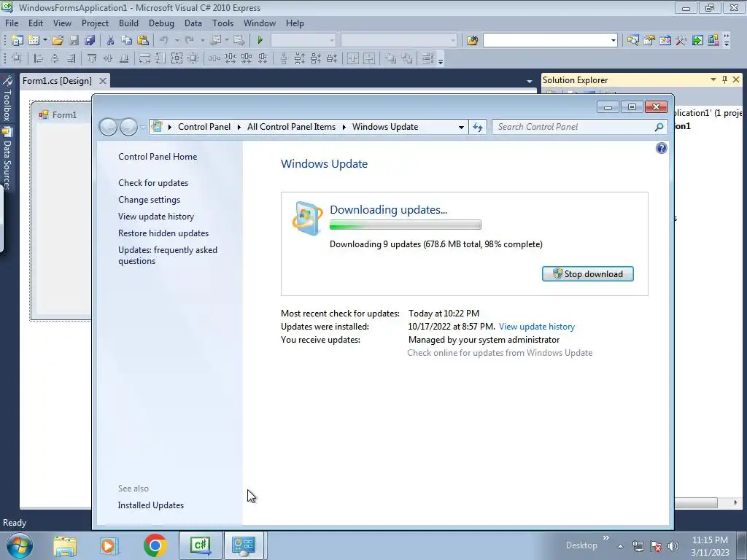The width and height of the screenshot is (747, 560).
Task: Open the Undo history dropdown arrow
Action: pos(177,41)
